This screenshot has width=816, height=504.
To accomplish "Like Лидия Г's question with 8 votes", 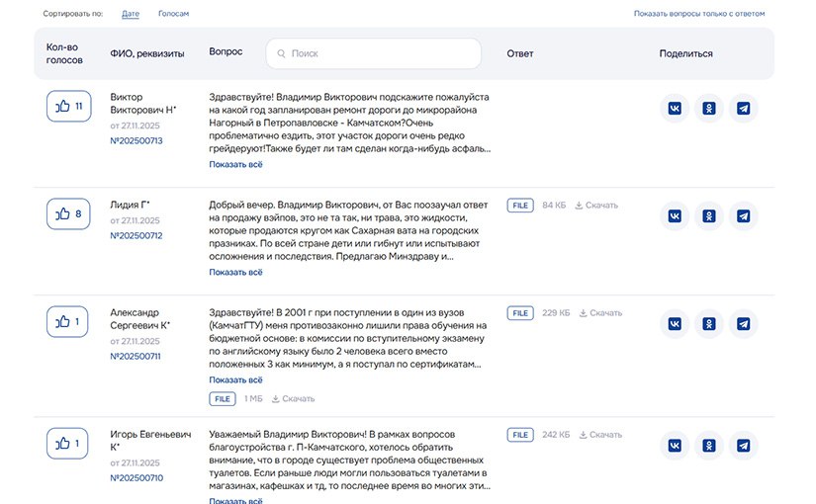I will click(68, 213).
